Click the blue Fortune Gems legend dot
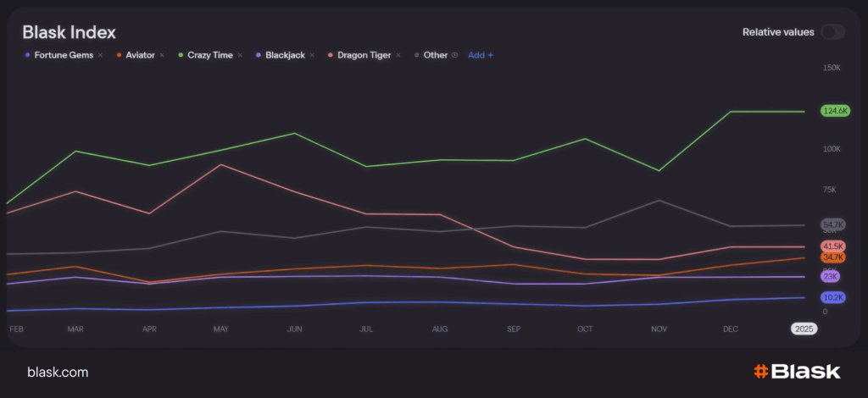 point(28,55)
